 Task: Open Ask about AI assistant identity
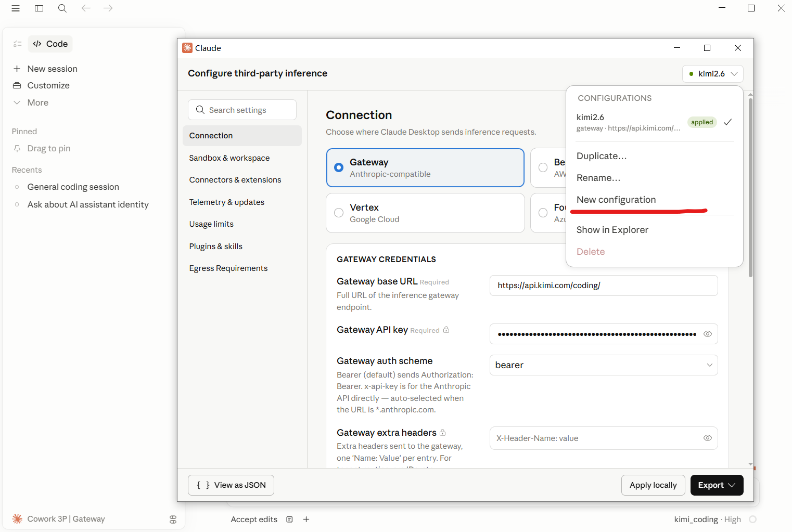(x=88, y=204)
